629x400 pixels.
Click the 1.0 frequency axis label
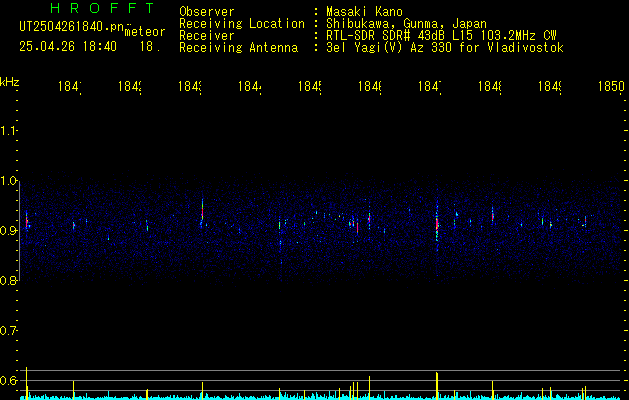click(x=9, y=181)
